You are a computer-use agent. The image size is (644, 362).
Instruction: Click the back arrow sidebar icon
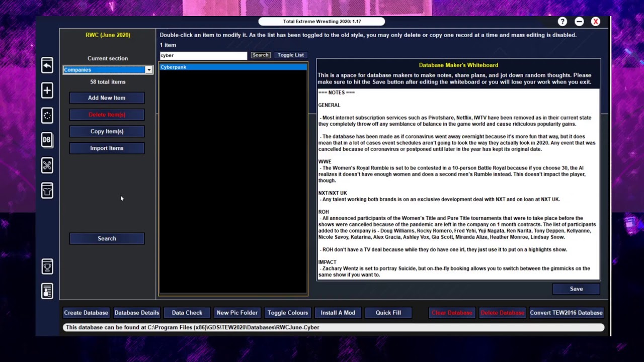pos(47,65)
